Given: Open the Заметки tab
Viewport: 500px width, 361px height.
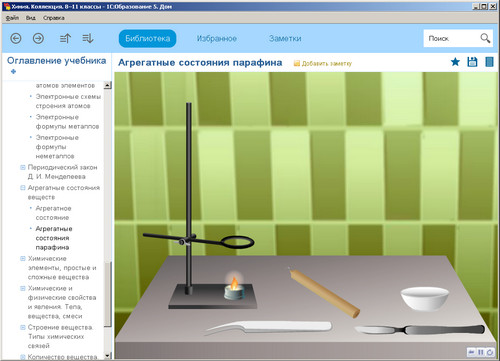Looking at the screenshot, I should 285,39.
